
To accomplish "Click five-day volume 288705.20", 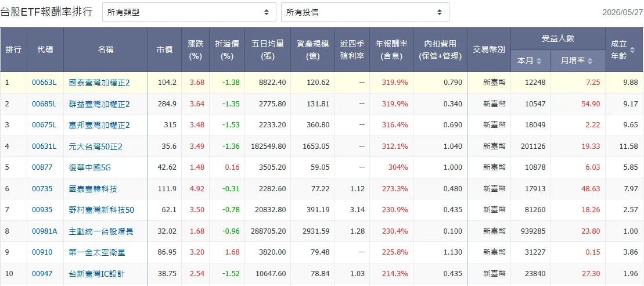I will pos(267,231).
